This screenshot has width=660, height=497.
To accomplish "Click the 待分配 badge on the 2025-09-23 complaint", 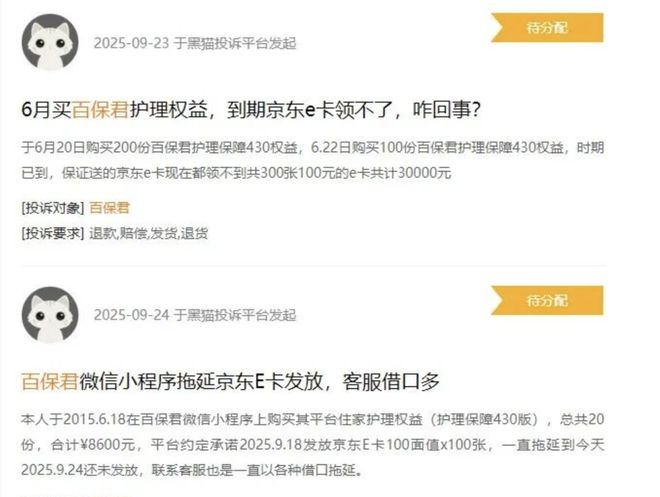I will point(547,28).
